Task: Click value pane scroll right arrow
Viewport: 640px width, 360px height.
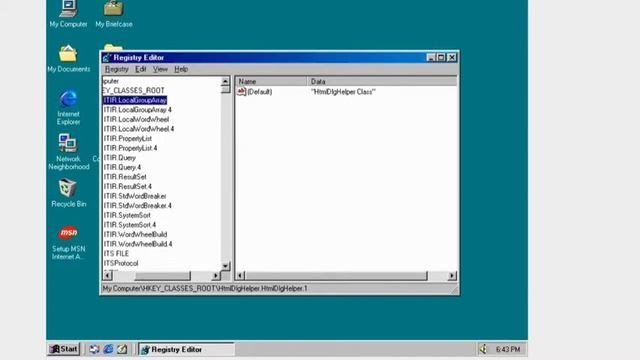Action: click(452, 276)
